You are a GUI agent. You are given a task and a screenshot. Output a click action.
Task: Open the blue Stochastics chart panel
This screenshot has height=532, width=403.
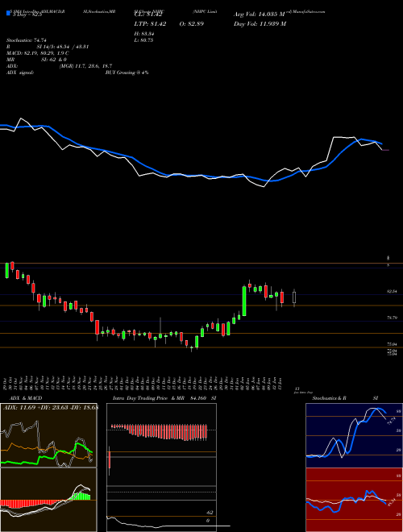coord(354,435)
